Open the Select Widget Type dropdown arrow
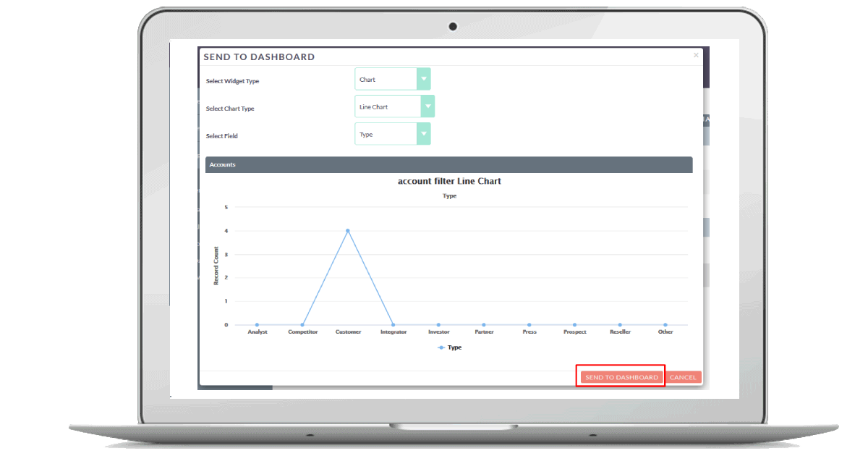868x456 pixels. click(424, 80)
